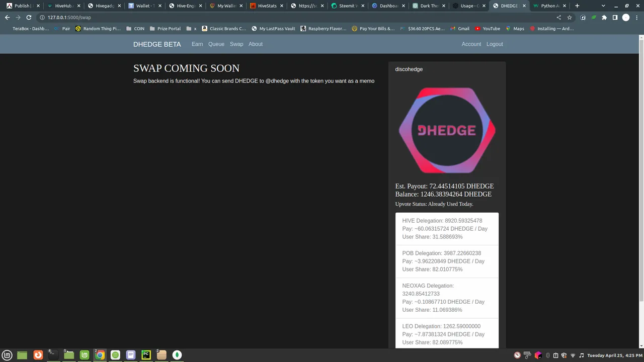Click the clock showing Tuesday April 25

[x=615, y=355]
